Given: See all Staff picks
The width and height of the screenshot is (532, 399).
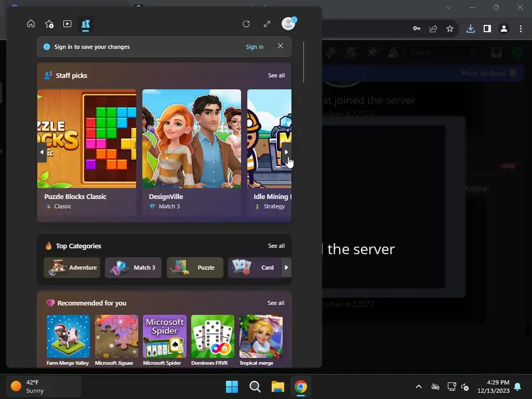Looking at the screenshot, I should (x=276, y=75).
